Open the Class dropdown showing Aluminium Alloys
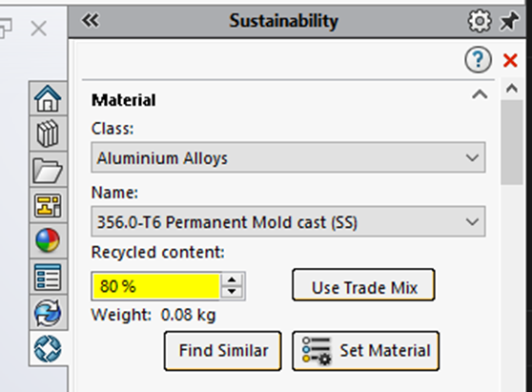Viewport: 532px width, 392px height. coord(288,157)
